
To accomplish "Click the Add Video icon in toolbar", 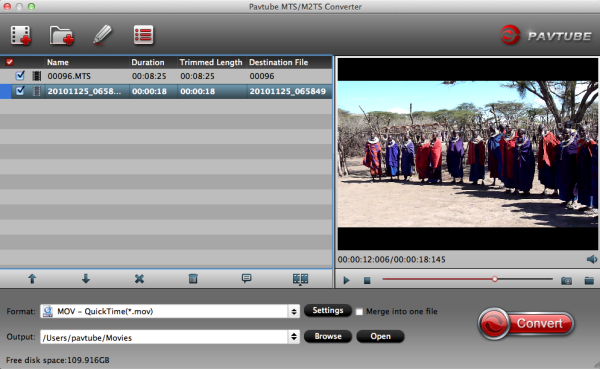I will pos(21,36).
